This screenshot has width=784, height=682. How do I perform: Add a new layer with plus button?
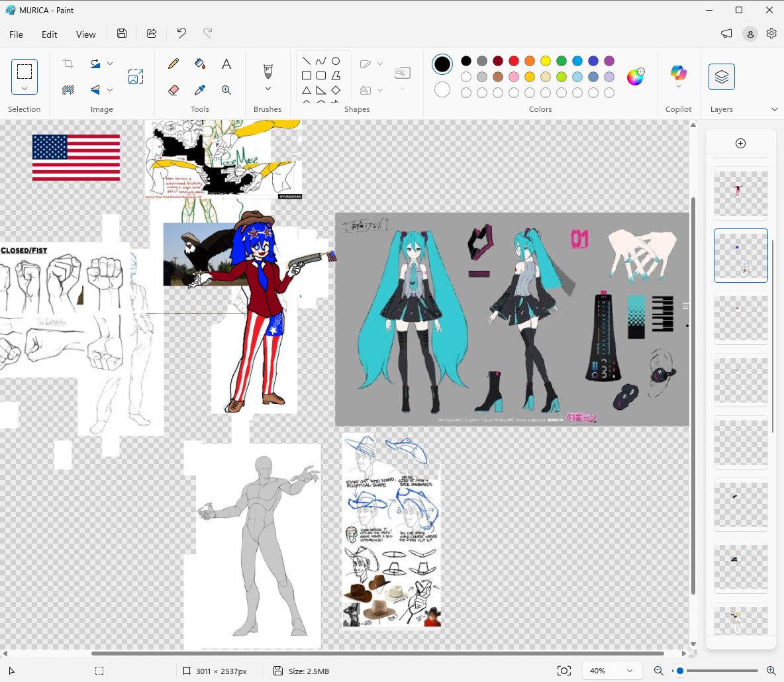click(740, 144)
